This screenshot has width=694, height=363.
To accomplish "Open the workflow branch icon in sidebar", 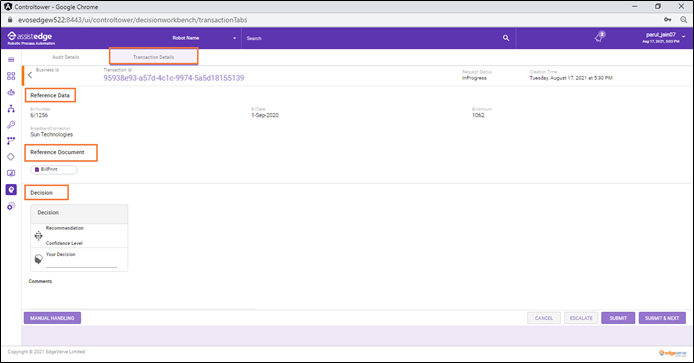I will point(11,141).
